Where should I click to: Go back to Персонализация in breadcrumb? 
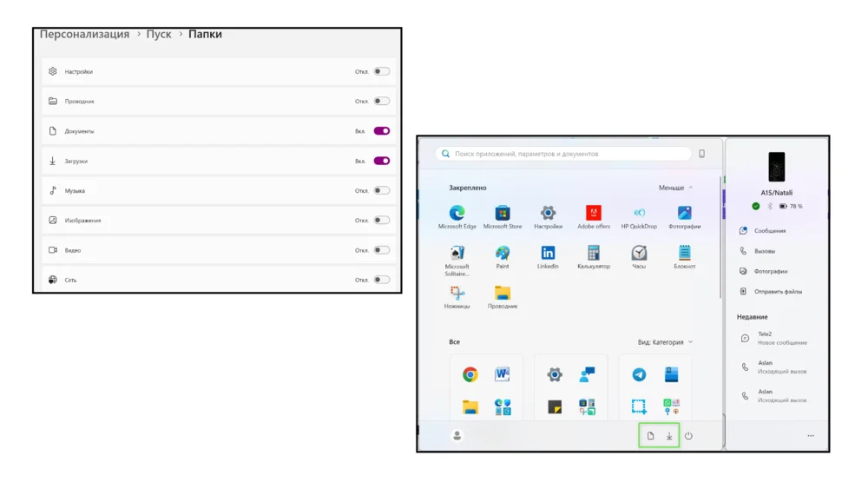pyautogui.click(x=84, y=35)
